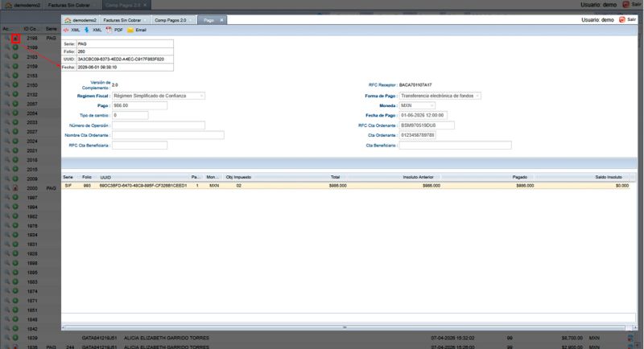
Task: Click green plus icon in background row 1997
Action: coord(15,198)
